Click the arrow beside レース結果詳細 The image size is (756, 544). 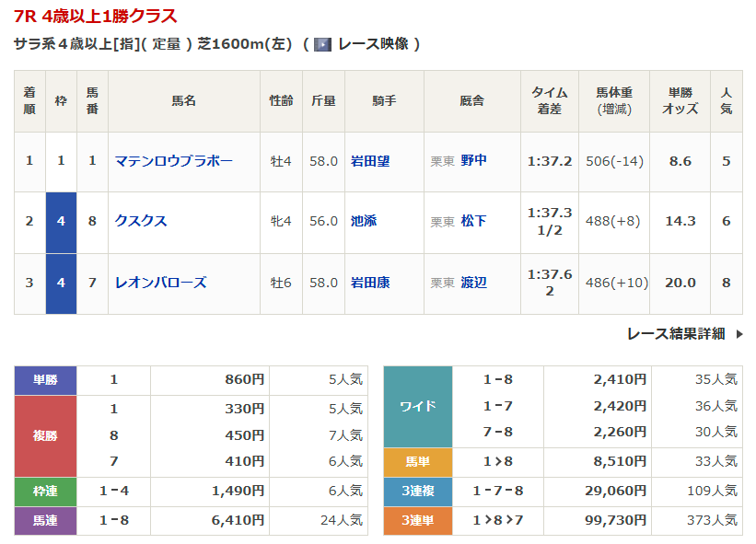(x=739, y=334)
